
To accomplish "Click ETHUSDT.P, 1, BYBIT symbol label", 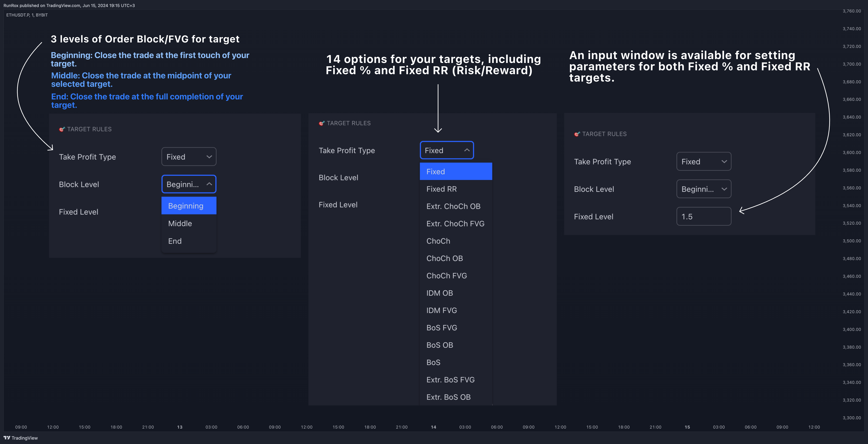I will point(27,15).
